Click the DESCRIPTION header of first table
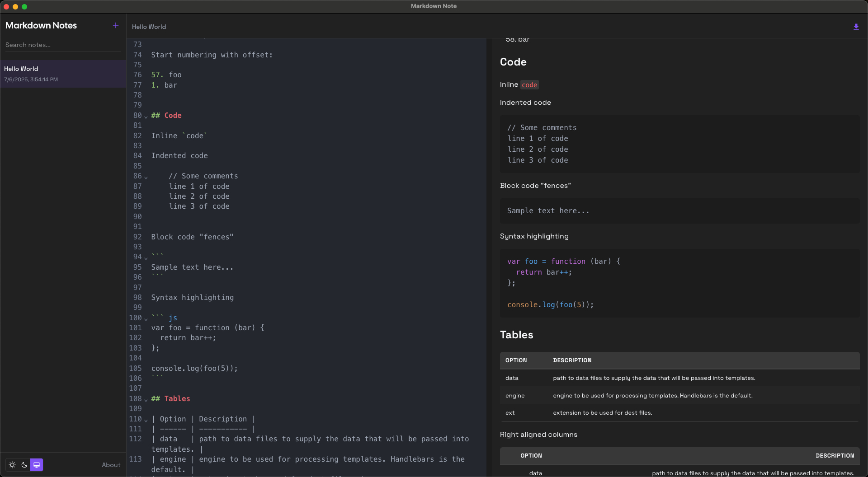 (572, 360)
